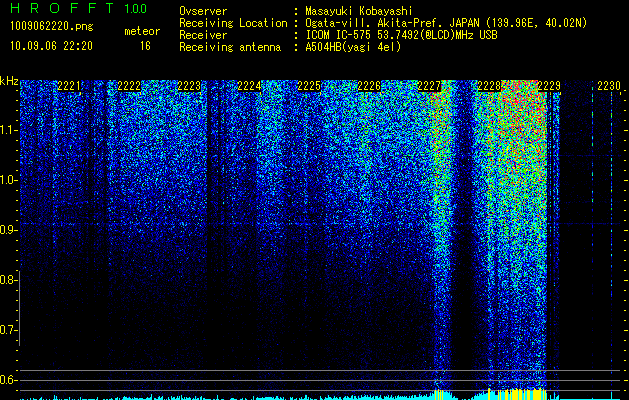
Task: Click the 2227 time marker
Action: point(429,86)
